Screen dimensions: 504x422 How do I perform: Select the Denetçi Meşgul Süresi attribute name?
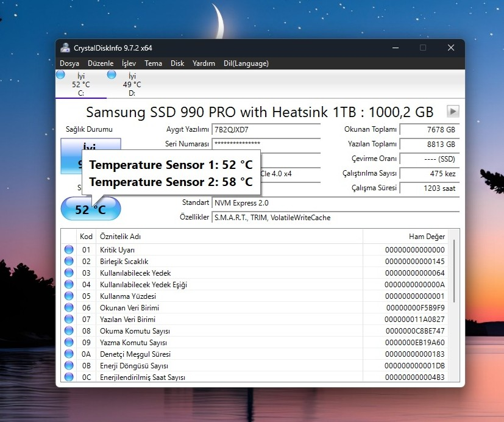(135, 354)
